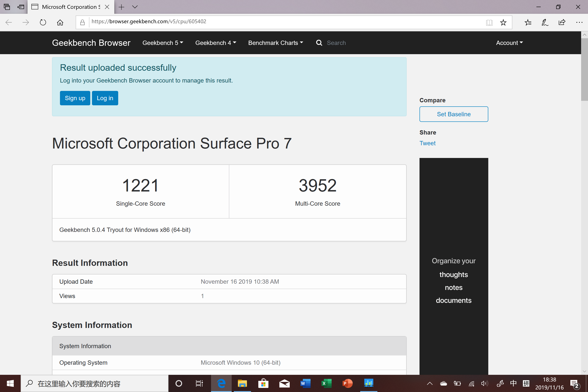
Task: Click the Log in button
Action: [105, 98]
